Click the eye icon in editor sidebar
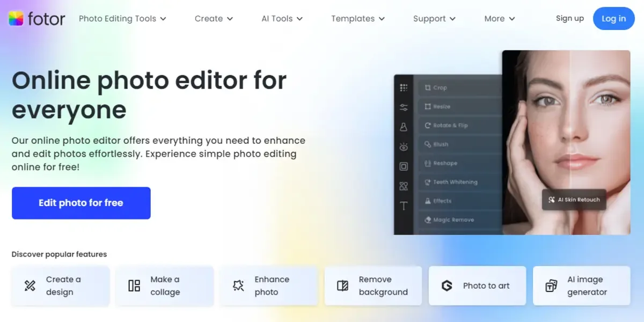 coord(404,147)
